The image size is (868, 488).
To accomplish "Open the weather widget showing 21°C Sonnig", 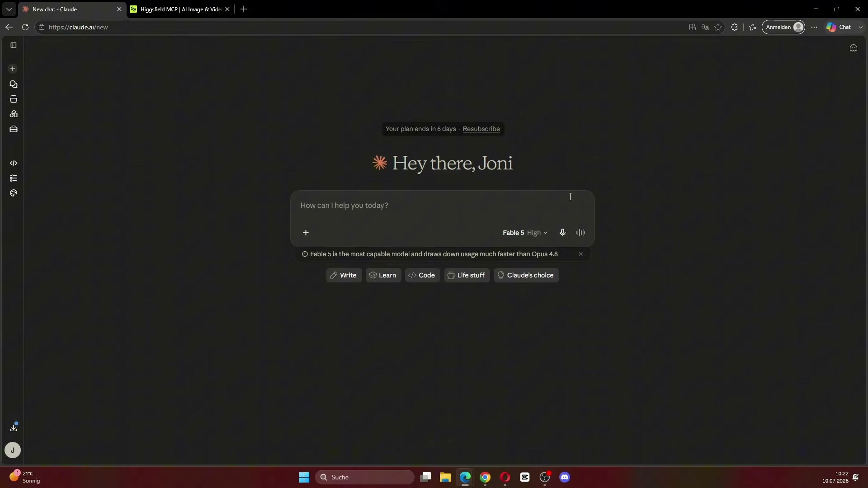I will (x=25, y=477).
